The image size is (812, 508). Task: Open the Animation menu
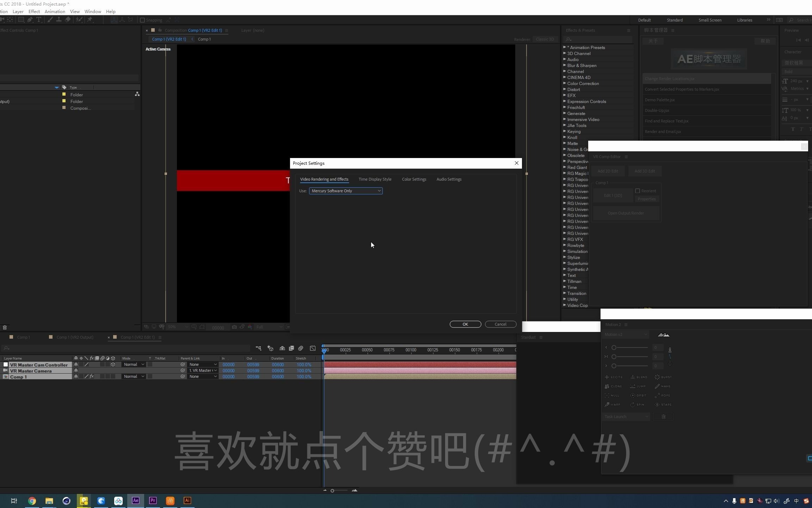(55, 11)
